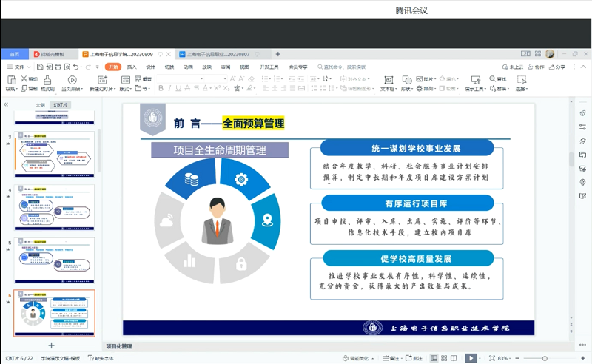The width and height of the screenshot is (592, 364).
Task: Adjust the zoom slider in status bar
Action: (545, 358)
